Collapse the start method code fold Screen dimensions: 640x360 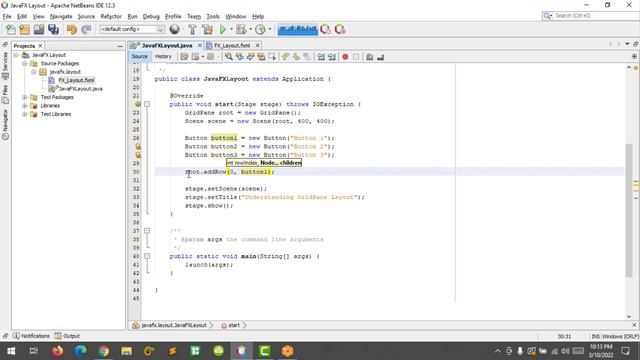click(147, 104)
